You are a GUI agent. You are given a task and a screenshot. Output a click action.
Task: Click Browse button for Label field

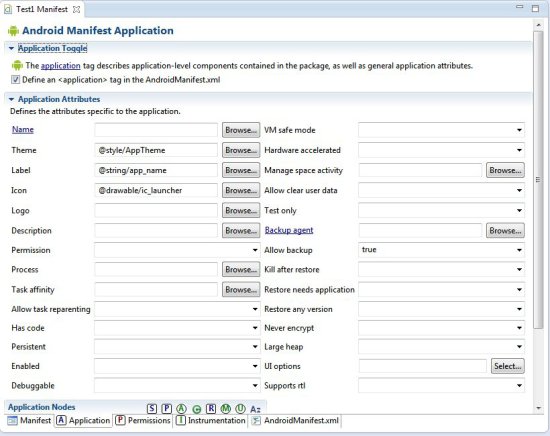pos(241,170)
